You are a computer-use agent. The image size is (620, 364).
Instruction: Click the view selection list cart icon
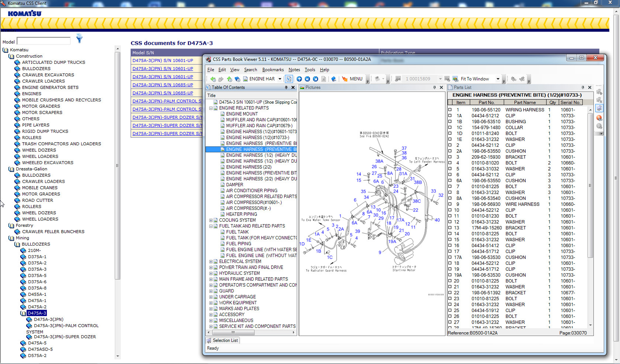[599, 108]
